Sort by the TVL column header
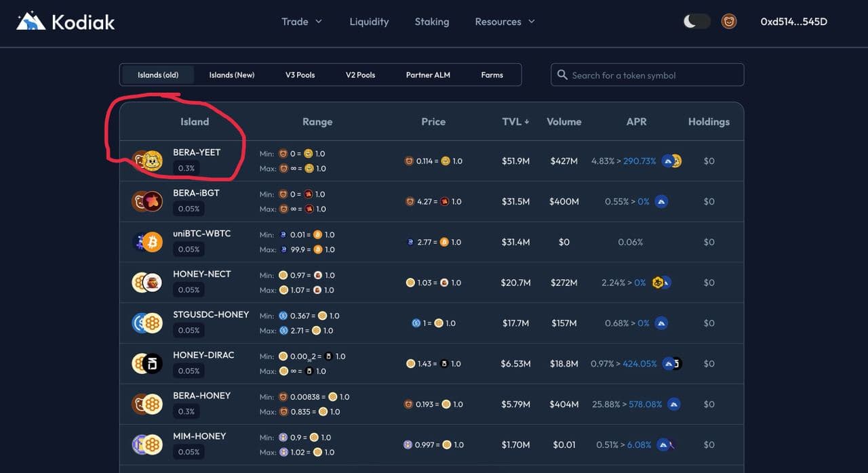868x473 pixels. (515, 121)
